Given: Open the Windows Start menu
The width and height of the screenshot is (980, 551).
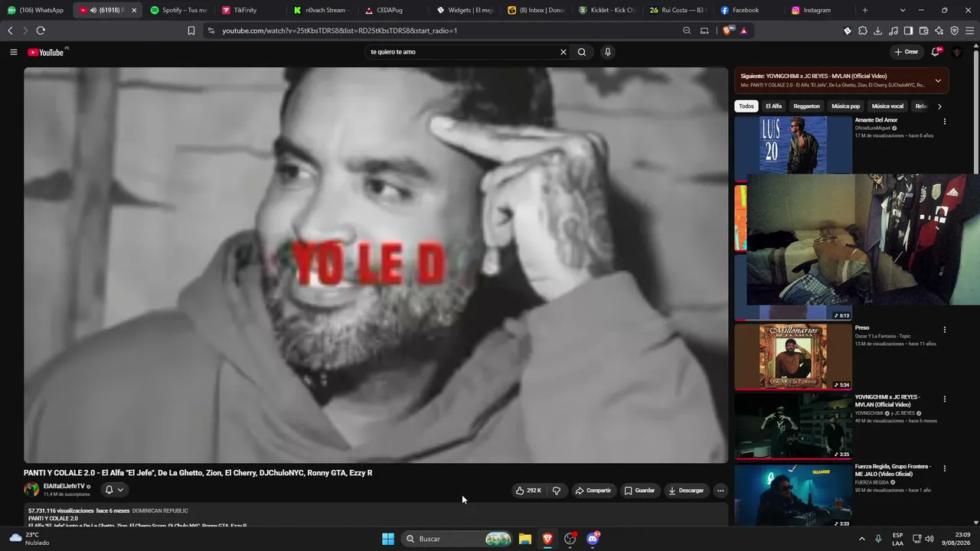Looking at the screenshot, I should pyautogui.click(x=388, y=539).
